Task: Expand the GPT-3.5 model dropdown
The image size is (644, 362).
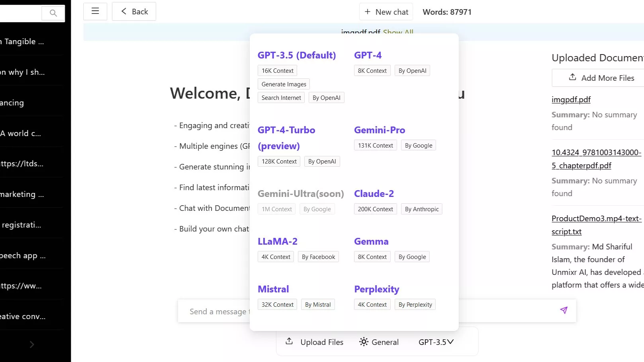Action: point(436,342)
